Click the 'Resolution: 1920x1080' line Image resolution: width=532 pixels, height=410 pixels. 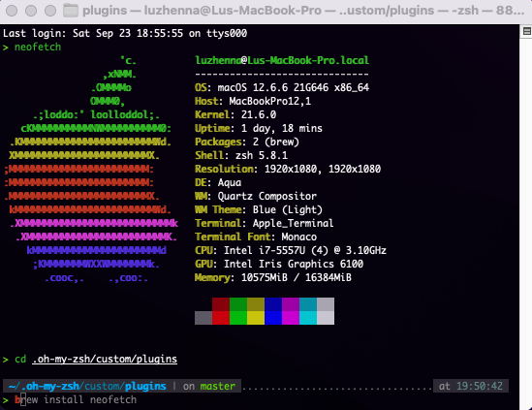288,169
